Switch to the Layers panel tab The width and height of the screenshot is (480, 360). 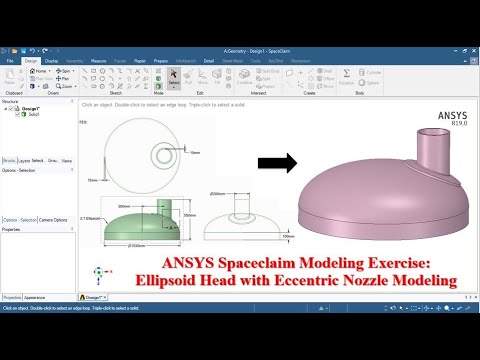tap(24, 161)
